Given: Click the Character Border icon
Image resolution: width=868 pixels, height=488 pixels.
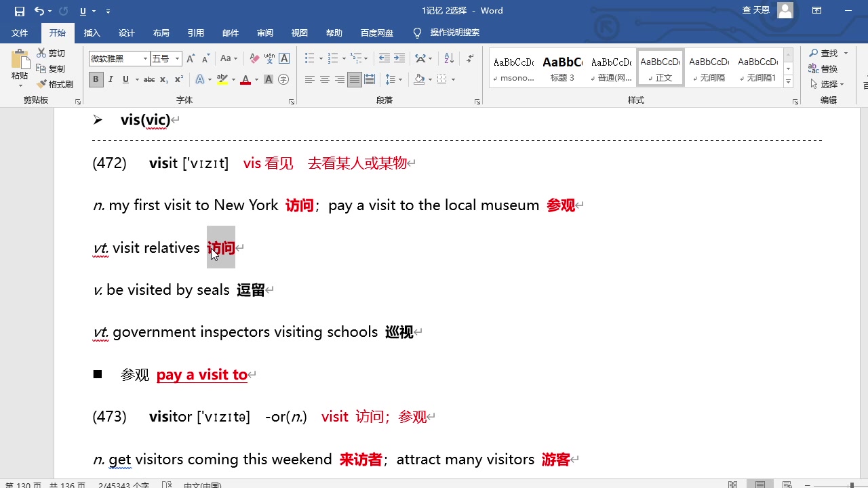Looking at the screenshot, I should 284,59.
